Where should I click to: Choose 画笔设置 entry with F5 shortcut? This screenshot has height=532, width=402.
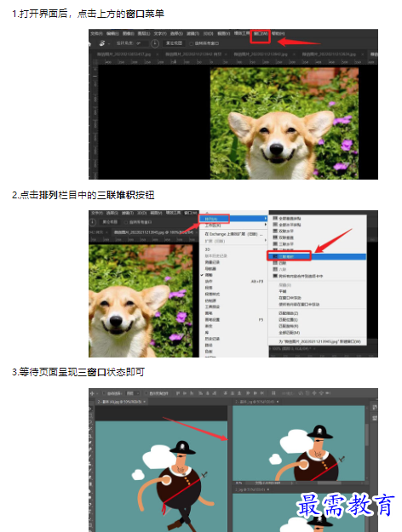pos(233,319)
